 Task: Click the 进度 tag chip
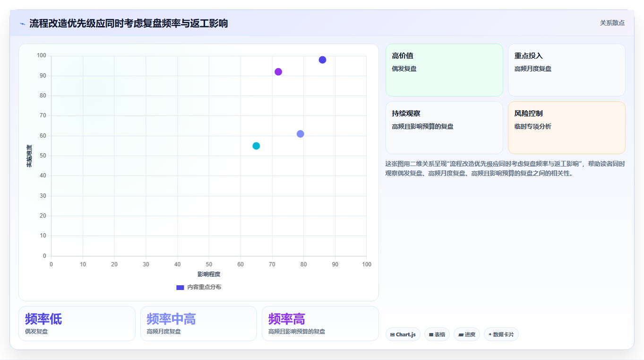[467, 334]
